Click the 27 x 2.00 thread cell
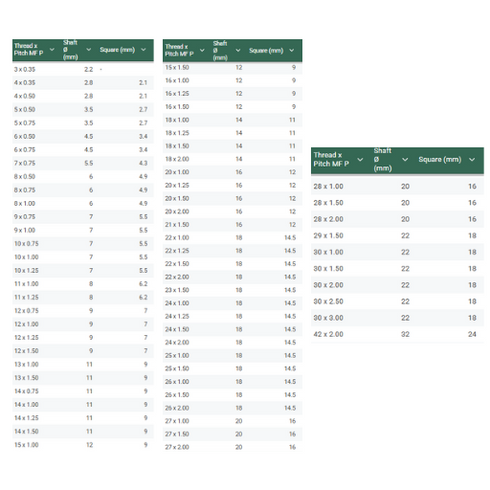 point(177,447)
